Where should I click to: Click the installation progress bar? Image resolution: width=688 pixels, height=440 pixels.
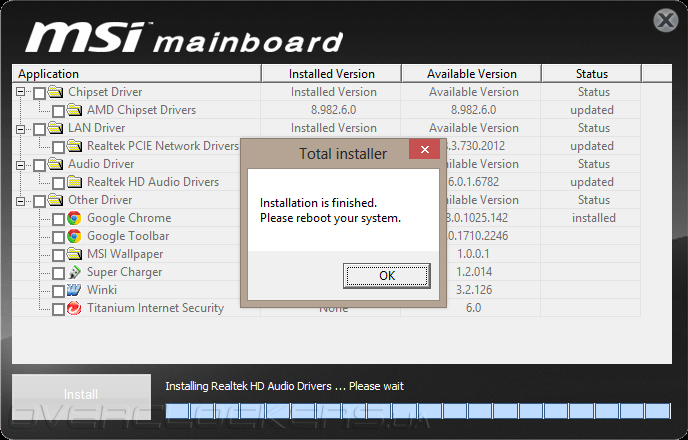(418, 411)
